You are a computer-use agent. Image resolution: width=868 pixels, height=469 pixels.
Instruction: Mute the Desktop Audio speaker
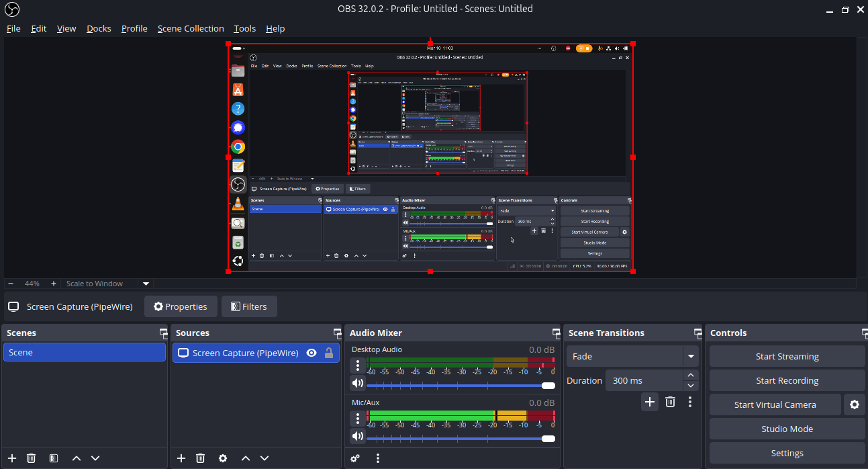(358, 384)
